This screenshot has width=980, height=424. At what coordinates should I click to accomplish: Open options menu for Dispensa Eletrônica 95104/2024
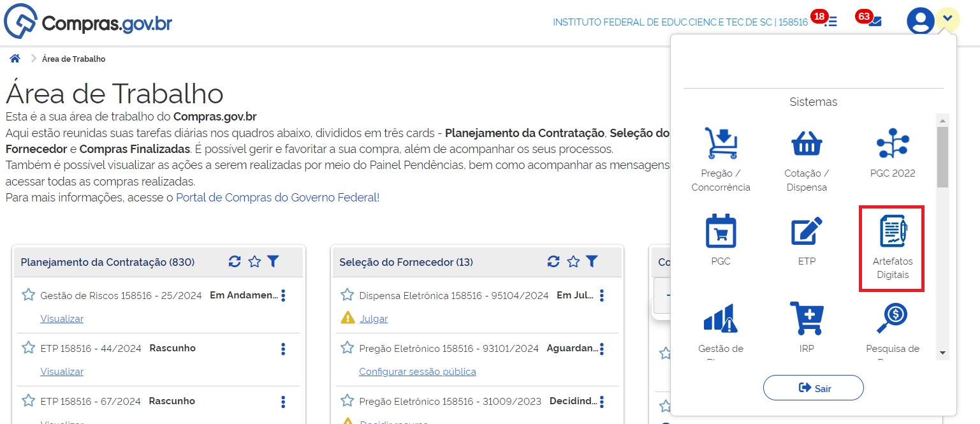602,296
